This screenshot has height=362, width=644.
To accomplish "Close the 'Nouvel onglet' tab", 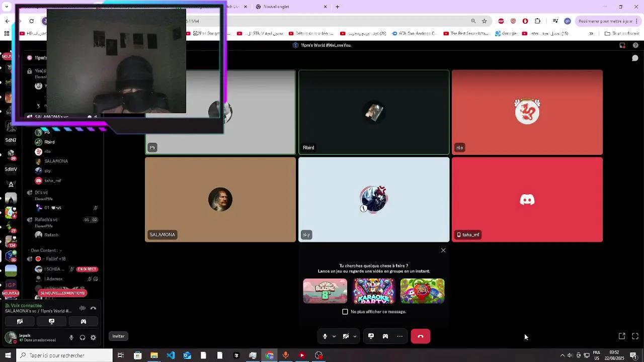I will tap(325, 7).
